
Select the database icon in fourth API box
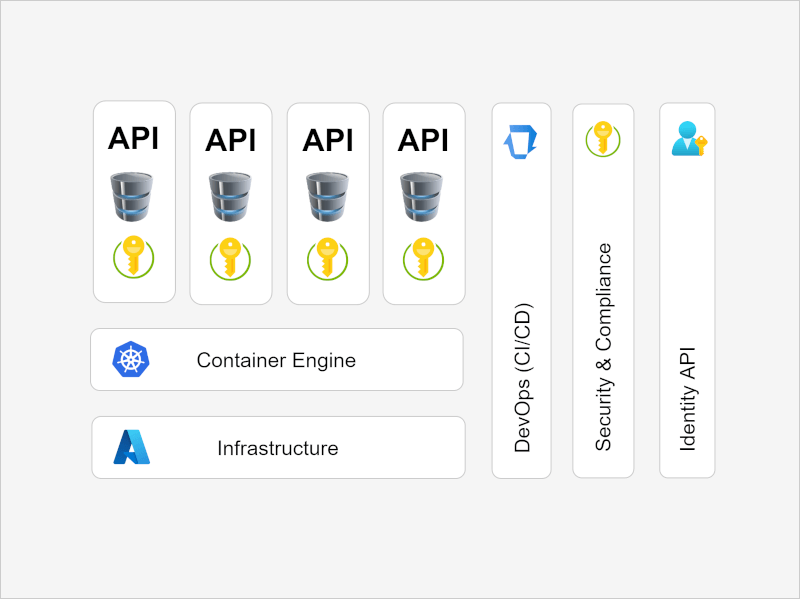click(423, 197)
